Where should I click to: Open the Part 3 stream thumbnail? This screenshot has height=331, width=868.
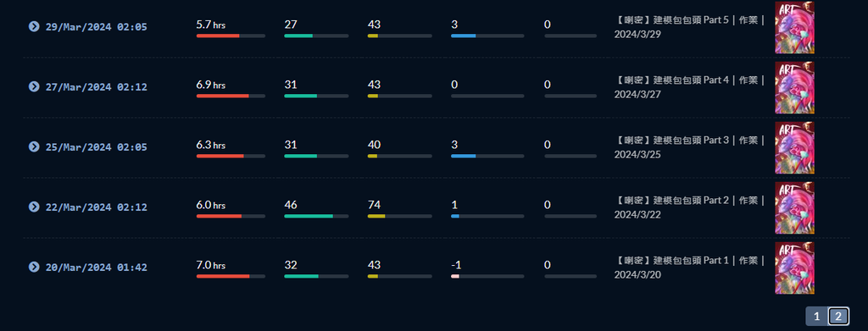pyautogui.click(x=794, y=147)
